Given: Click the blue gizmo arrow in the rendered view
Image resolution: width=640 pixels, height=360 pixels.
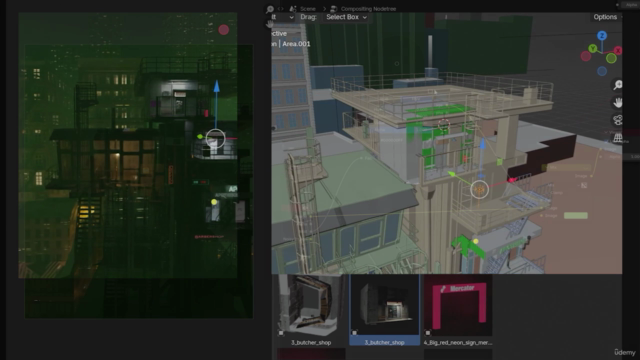Looking at the screenshot, I should pos(216,86).
